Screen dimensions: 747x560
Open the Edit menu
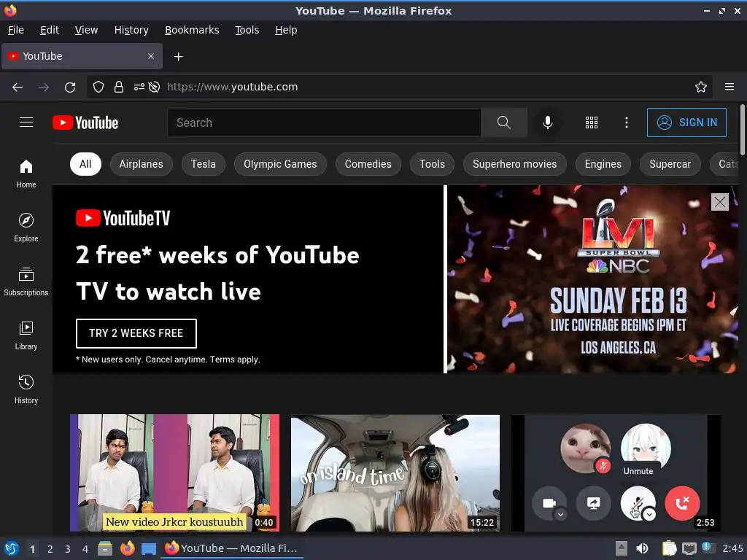pyautogui.click(x=50, y=30)
